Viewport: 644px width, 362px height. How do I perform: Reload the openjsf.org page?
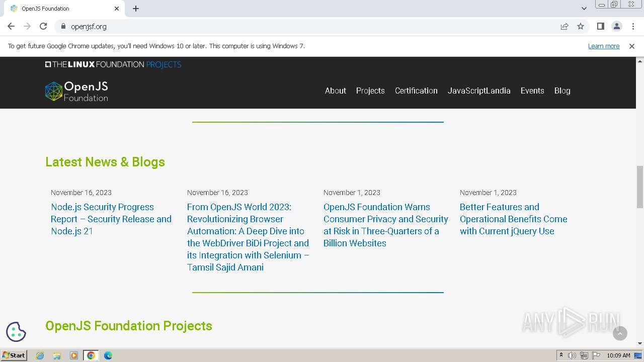pyautogui.click(x=43, y=26)
